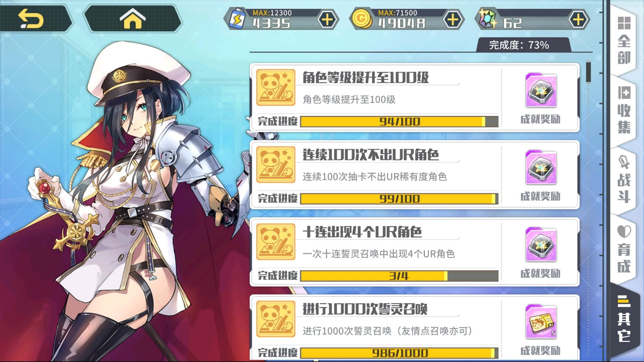Tap the panda icon of 十连出现4个UR角色
This screenshot has height=362, width=644.
tap(276, 242)
